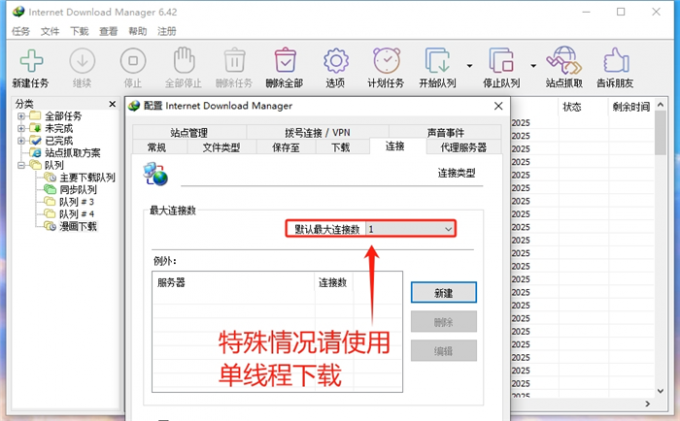Close the 分类 panel with X
Viewport: 680px width, 421px height.
tap(112, 104)
